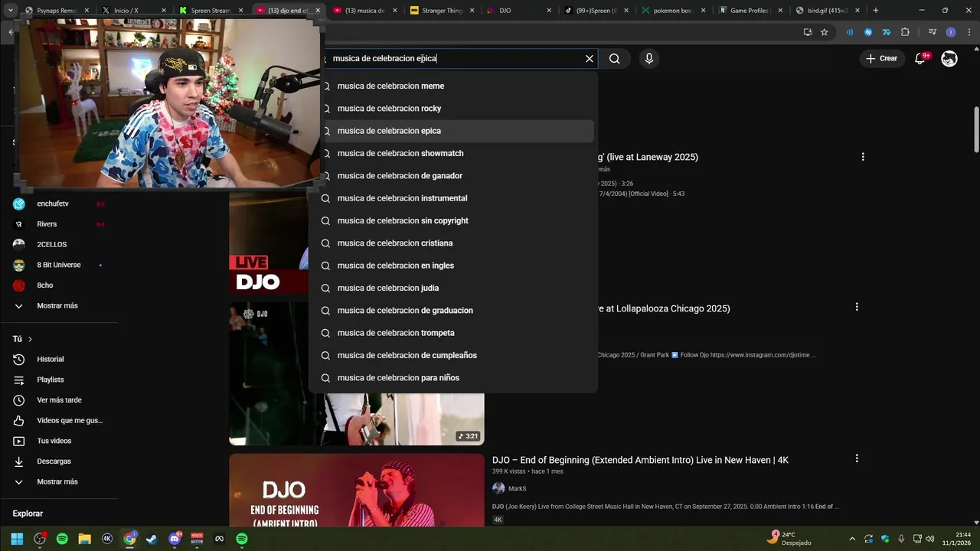
Task: Open Tus videos in sidebar
Action: pos(59,441)
